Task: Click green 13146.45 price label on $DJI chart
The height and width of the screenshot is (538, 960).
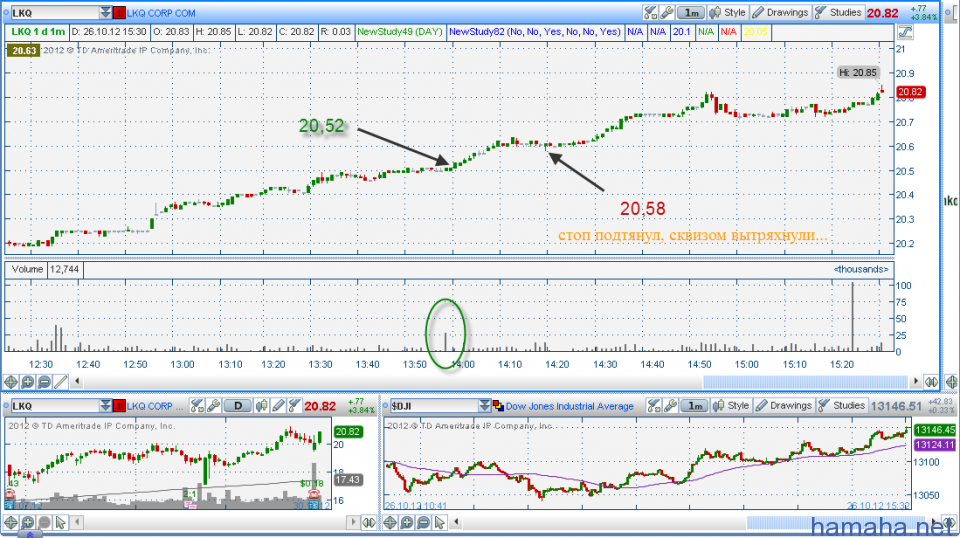Action: coord(934,430)
